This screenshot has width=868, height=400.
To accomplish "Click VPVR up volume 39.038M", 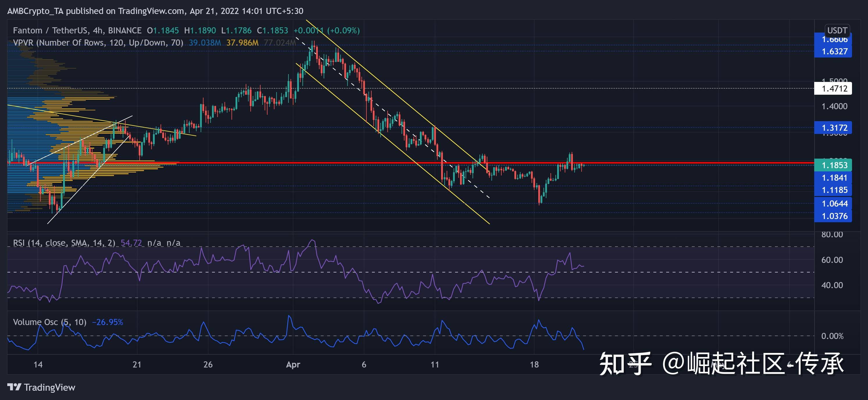I will [x=204, y=43].
